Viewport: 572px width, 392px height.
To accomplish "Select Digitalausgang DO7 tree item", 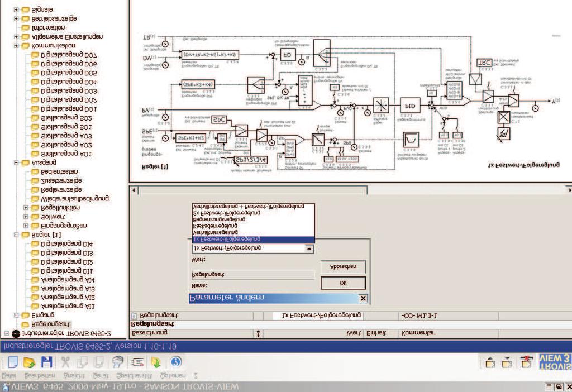I will click(69, 55).
